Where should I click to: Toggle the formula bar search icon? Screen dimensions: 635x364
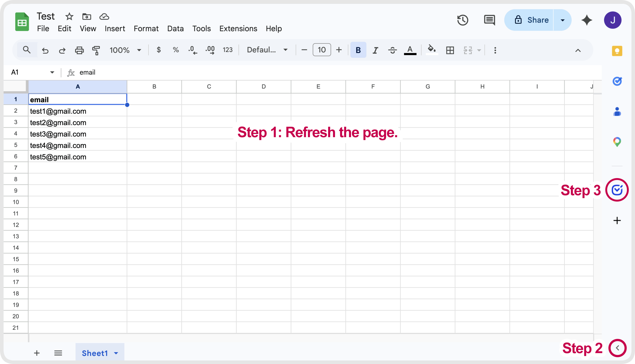(27, 50)
